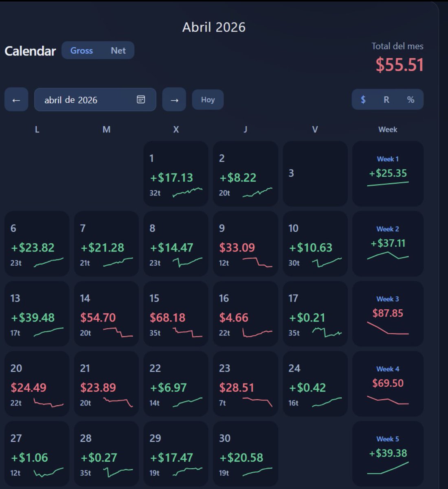
Task: Click the next month right arrow
Action: [174, 100]
